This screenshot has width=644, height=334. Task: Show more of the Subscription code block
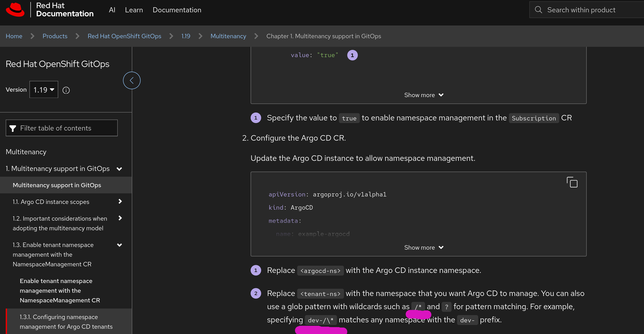(x=423, y=95)
